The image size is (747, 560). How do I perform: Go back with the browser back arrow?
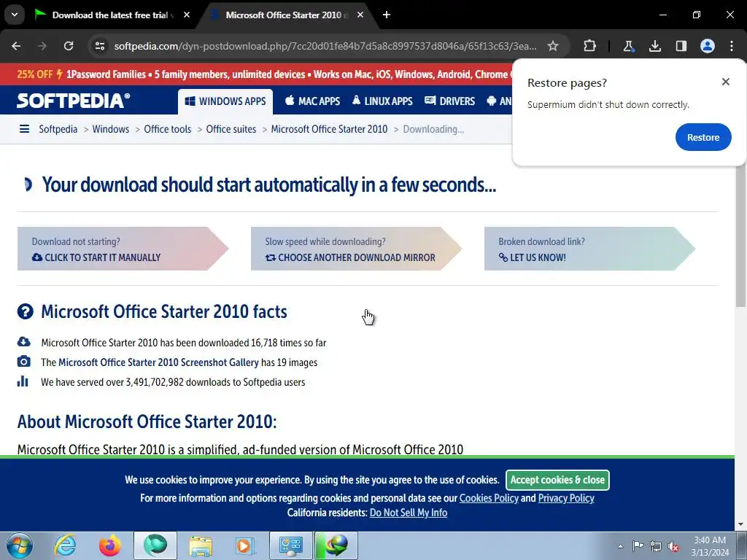[x=16, y=46]
